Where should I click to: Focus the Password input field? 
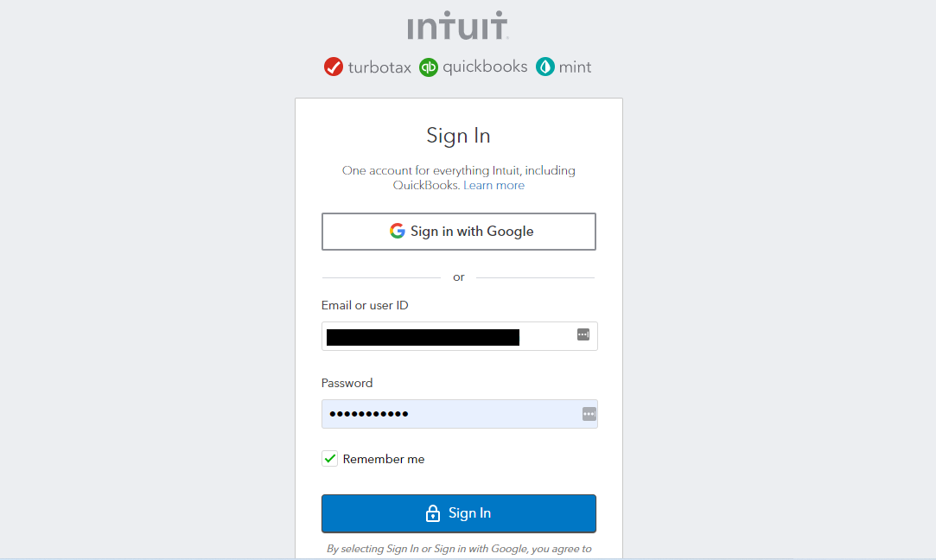449,414
